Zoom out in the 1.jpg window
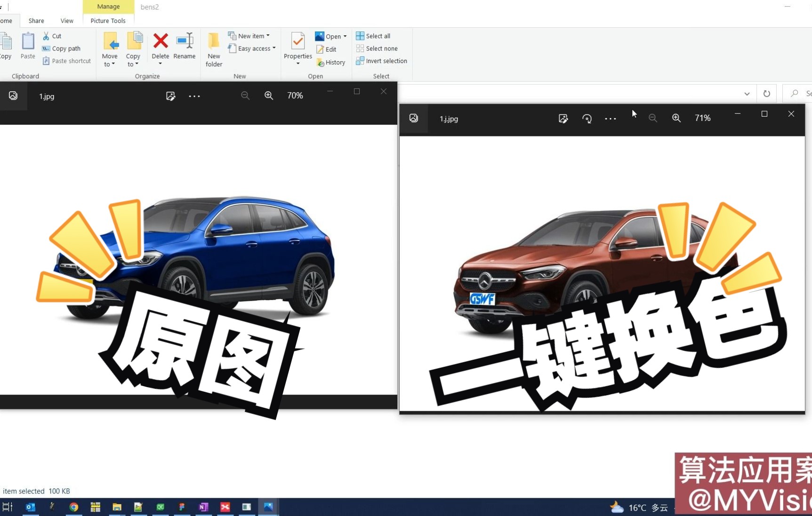The height and width of the screenshot is (516, 812). (x=245, y=95)
